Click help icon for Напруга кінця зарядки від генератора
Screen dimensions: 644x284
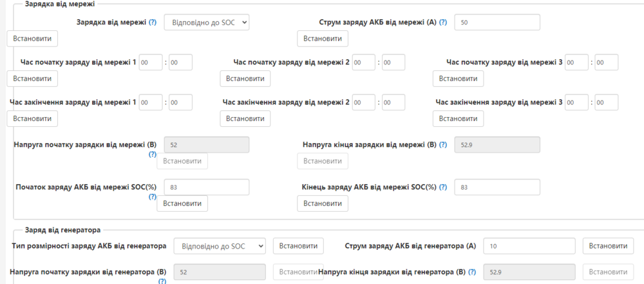tap(472, 272)
